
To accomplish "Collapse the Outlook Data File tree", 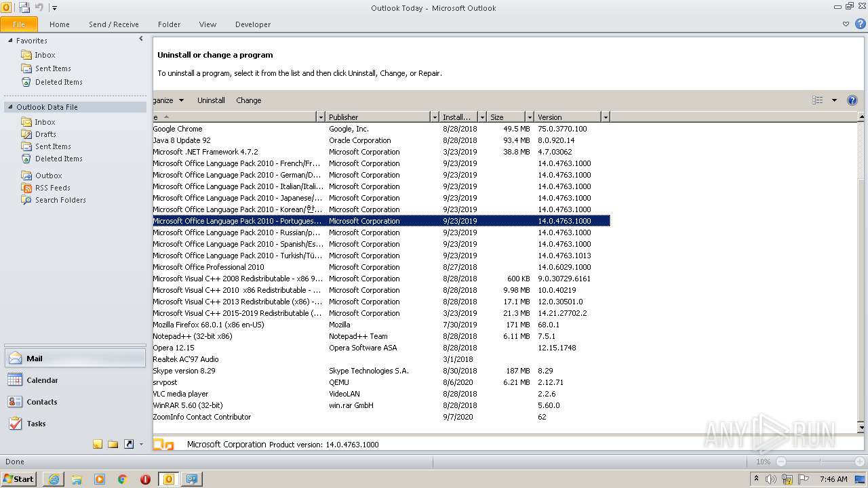I will [x=10, y=107].
